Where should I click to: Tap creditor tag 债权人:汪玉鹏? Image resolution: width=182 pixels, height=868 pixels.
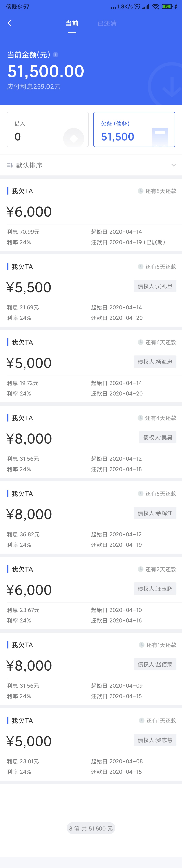[155, 589]
